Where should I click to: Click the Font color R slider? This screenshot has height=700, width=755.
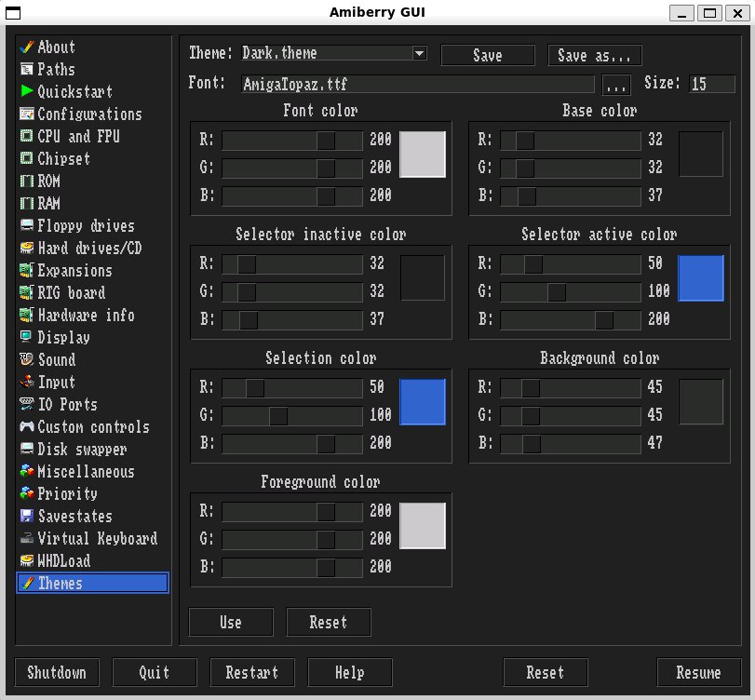[x=292, y=141]
